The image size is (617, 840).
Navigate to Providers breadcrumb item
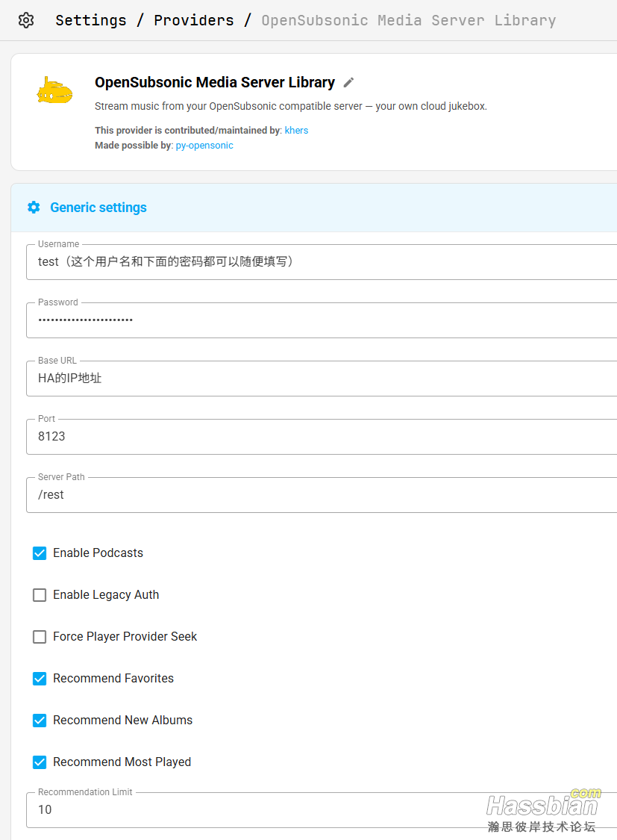click(193, 20)
